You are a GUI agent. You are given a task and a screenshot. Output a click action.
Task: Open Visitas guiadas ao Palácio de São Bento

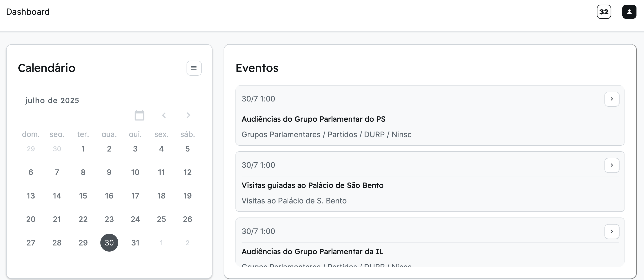point(312,185)
